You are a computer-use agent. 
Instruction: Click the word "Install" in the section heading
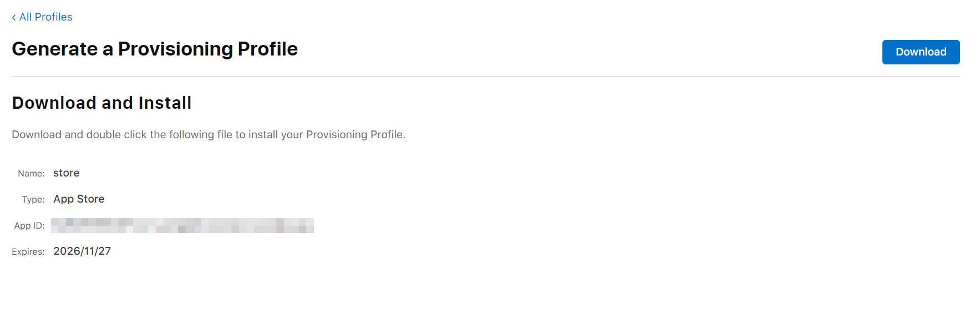point(165,103)
